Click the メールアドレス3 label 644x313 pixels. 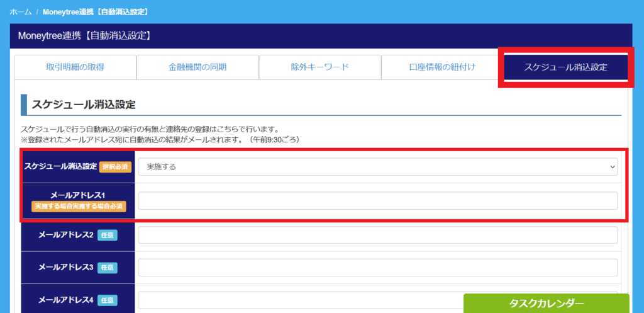66,268
